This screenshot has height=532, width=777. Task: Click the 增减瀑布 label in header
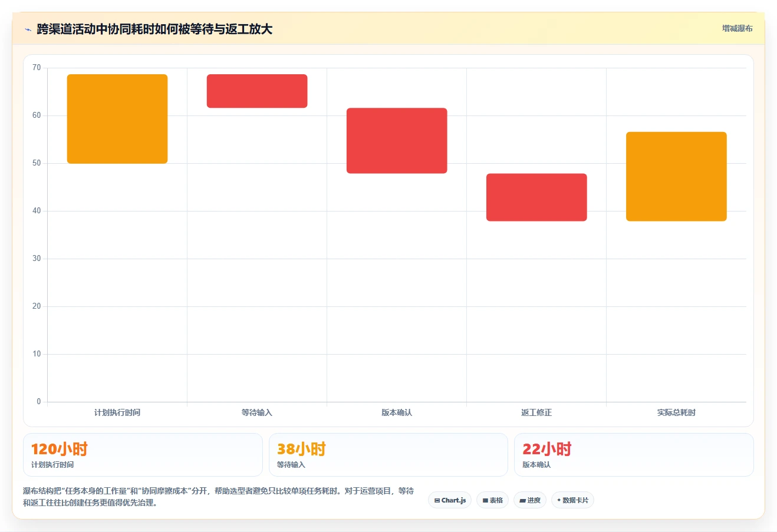tap(737, 28)
